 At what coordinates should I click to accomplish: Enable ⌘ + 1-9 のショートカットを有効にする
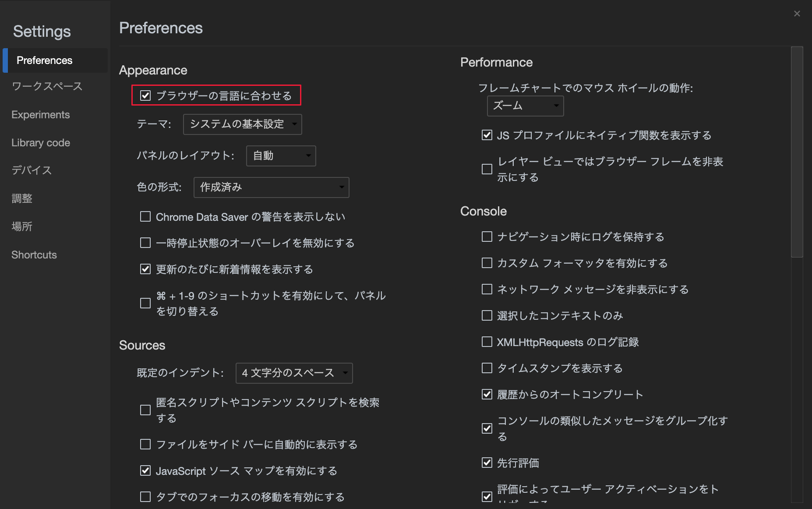(x=145, y=303)
